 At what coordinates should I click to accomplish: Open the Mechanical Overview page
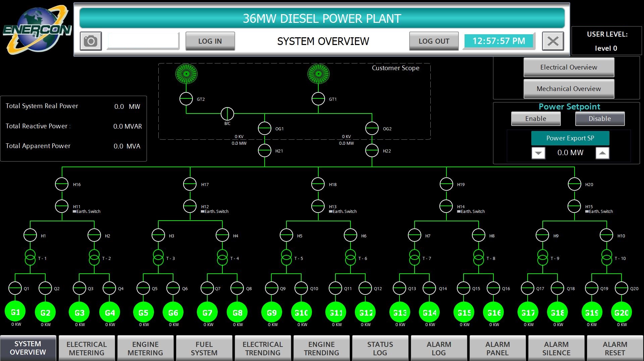pyautogui.click(x=569, y=89)
